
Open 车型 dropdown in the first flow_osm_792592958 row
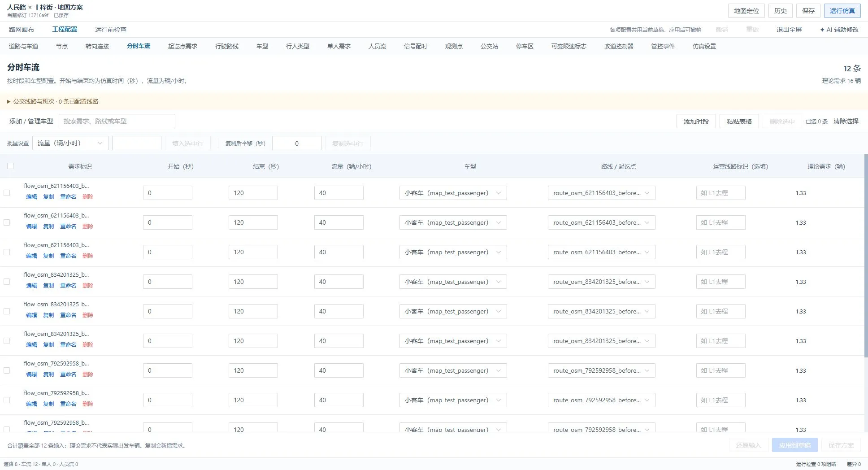[453, 370]
